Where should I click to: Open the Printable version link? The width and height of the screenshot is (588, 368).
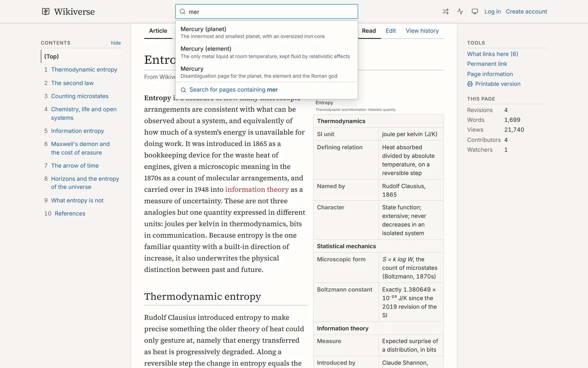point(498,84)
